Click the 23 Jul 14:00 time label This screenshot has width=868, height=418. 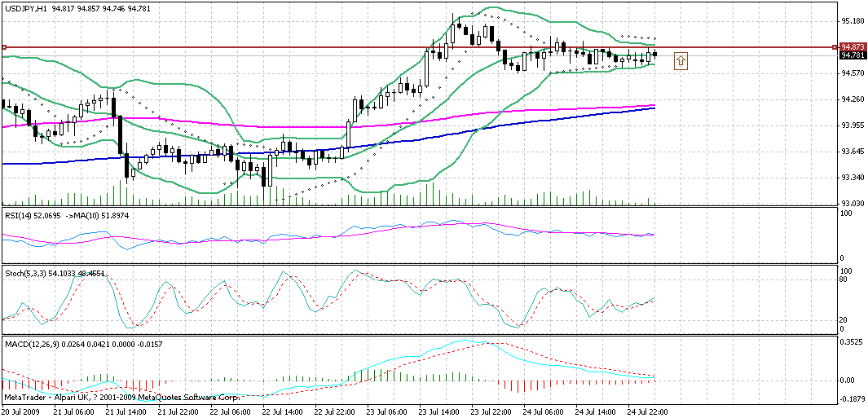[438, 412]
